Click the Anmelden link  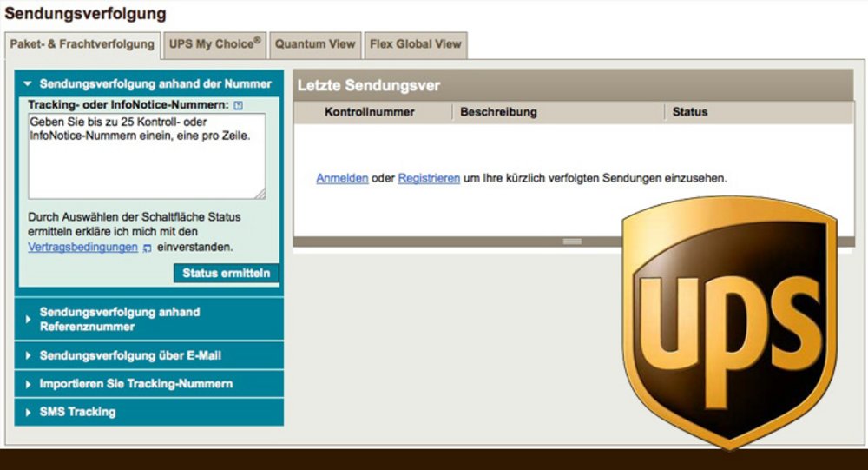click(x=342, y=178)
